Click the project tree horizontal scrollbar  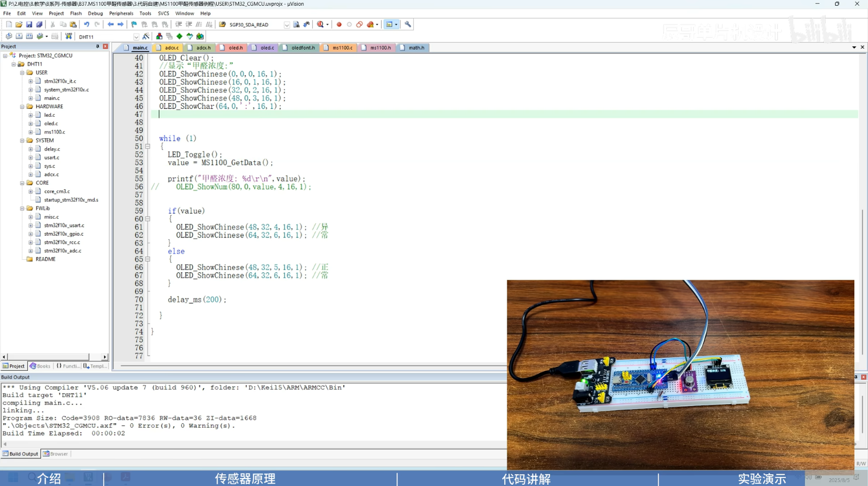tap(49, 357)
